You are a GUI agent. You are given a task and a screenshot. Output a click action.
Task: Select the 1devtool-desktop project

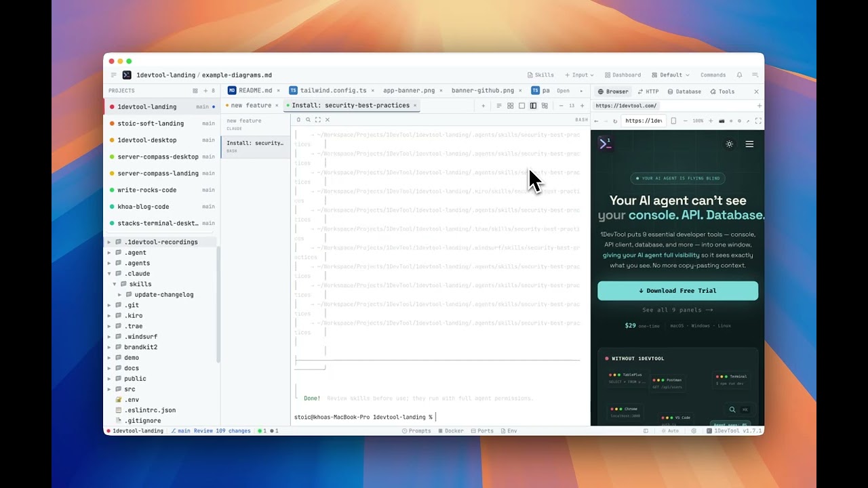161,140
